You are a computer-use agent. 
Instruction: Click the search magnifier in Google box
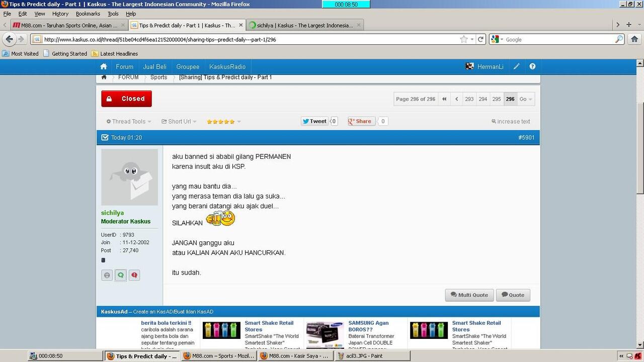click(619, 39)
